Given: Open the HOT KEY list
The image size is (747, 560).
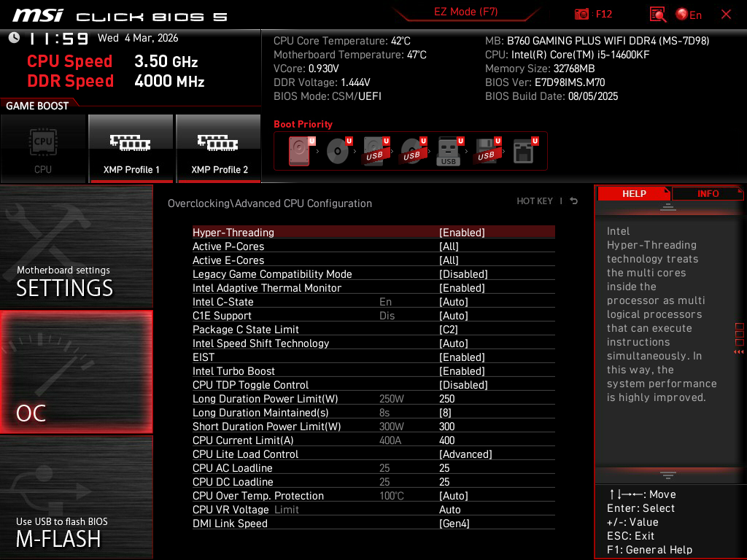Looking at the screenshot, I should [535, 201].
